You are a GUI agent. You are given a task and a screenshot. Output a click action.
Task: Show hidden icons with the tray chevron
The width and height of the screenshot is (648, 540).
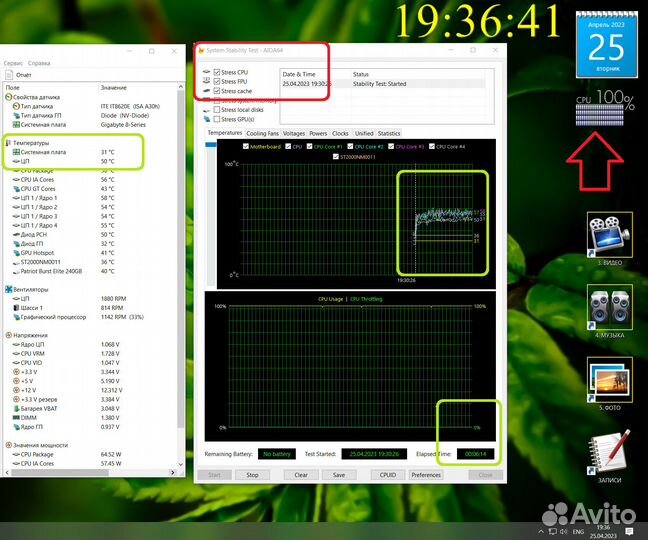(541, 531)
